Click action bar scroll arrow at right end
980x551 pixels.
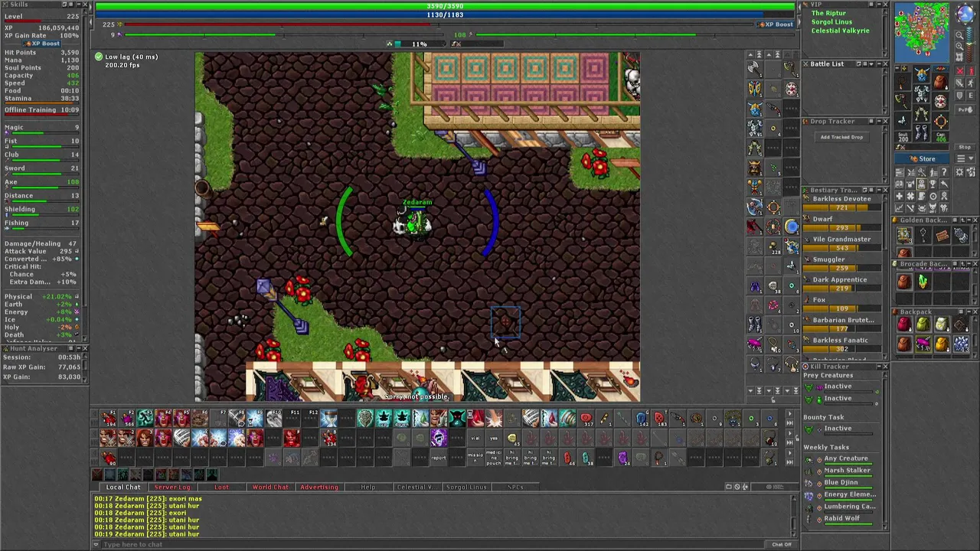click(x=789, y=413)
